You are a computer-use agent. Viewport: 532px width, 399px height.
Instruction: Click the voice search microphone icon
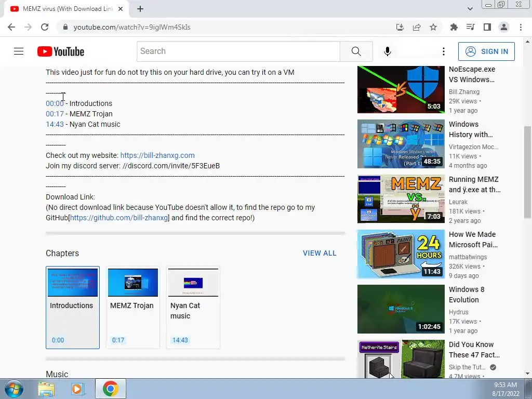tap(388, 51)
